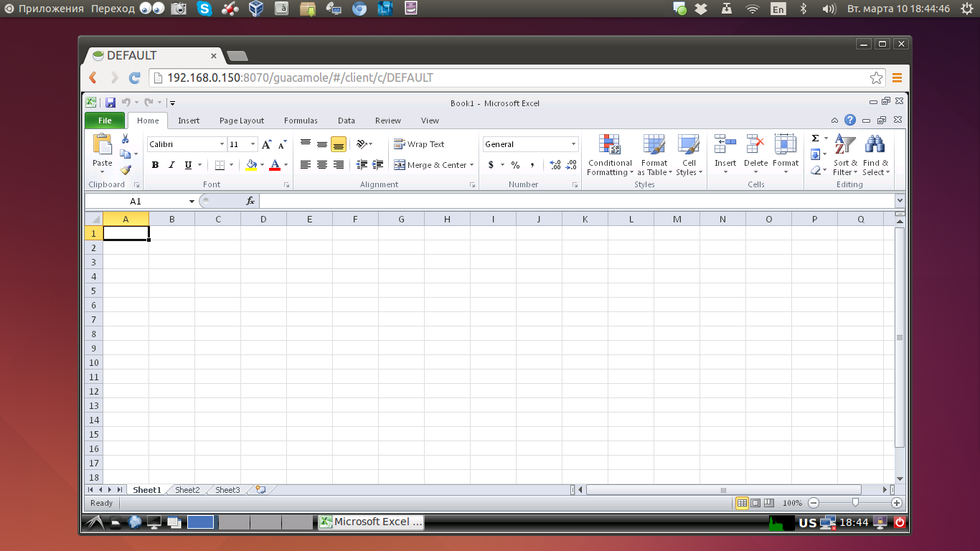Image resolution: width=980 pixels, height=551 pixels.
Task: Click the Save icon in quick access toolbar
Action: [x=110, y=103]
